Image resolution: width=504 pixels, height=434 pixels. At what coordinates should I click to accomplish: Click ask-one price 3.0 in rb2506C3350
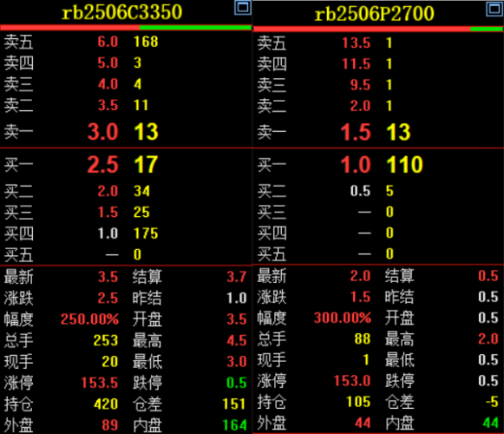pos(103,132)
